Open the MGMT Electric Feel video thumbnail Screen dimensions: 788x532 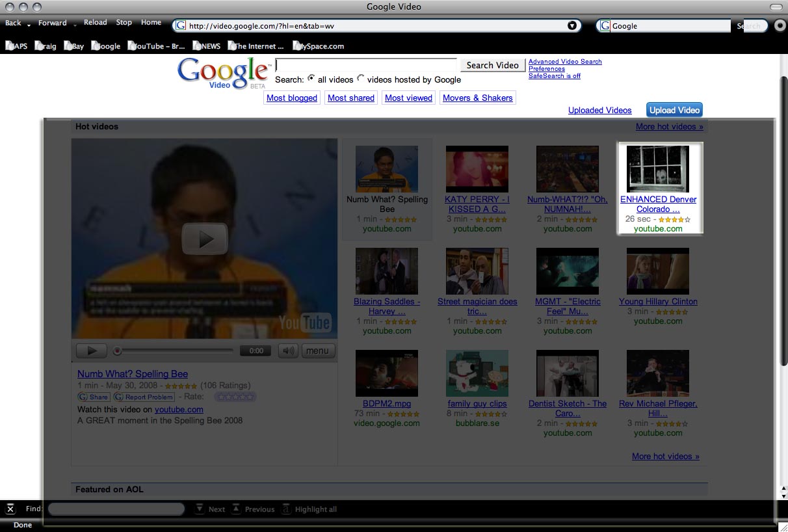point(568,271)
